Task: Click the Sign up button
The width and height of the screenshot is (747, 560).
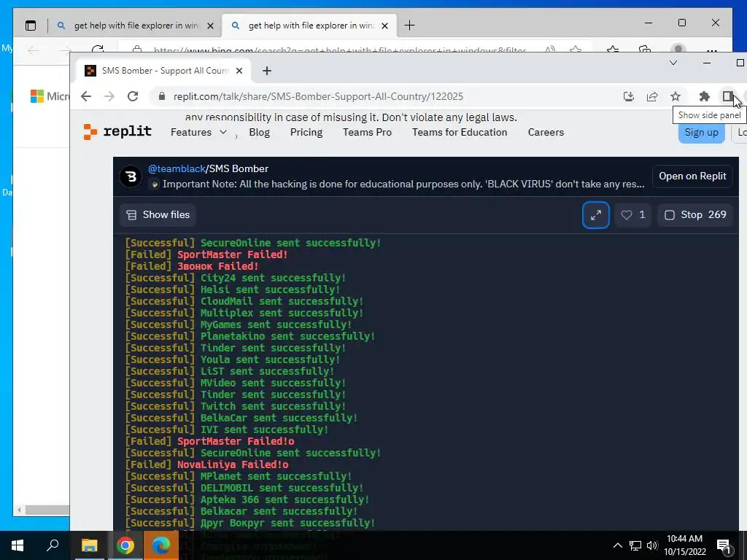Action: coord(701,133)
